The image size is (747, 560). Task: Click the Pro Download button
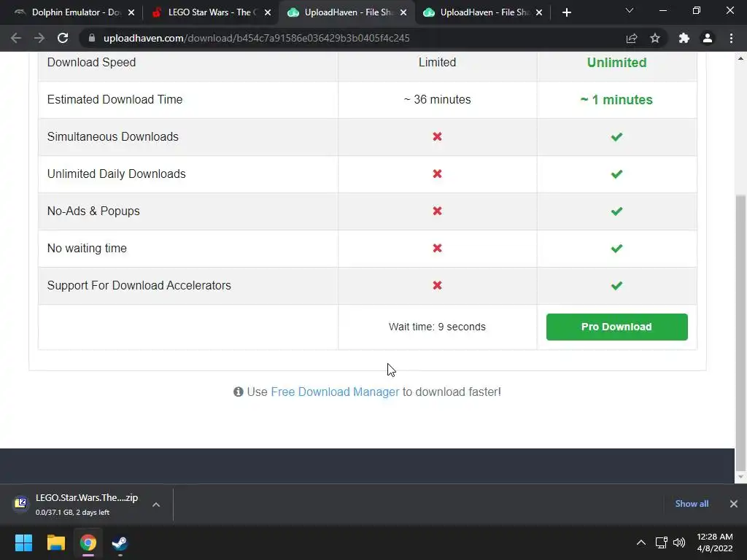(616, 327)
